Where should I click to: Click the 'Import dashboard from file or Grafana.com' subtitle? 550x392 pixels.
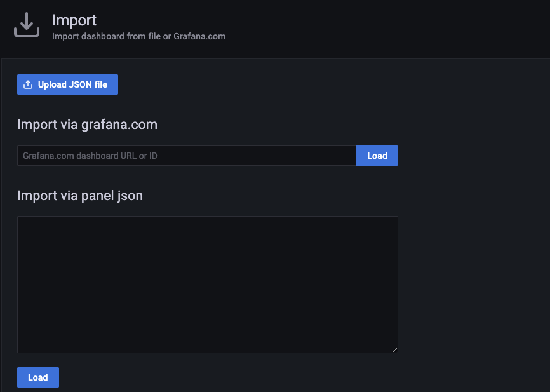(x=138, y=36)
